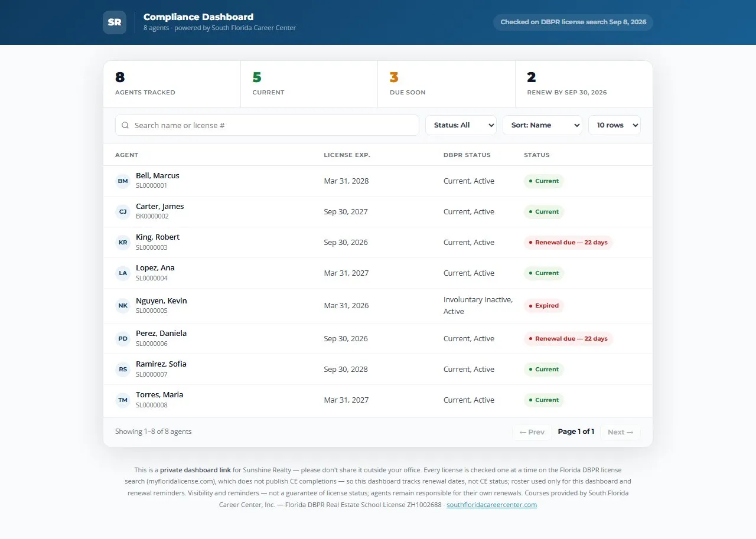Click the Page 1 of 1 indicator
This screenshot has width=756, height=539.
(576, 432)
